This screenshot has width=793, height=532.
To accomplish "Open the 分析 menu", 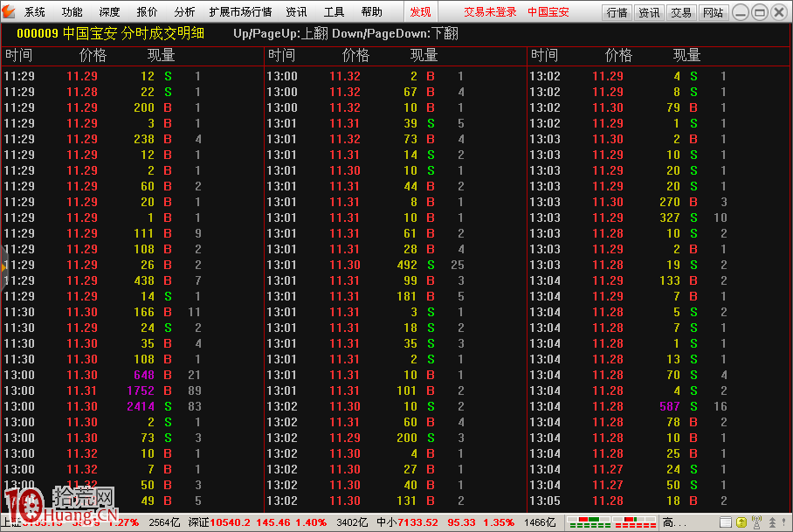I will tap(184, 12).
